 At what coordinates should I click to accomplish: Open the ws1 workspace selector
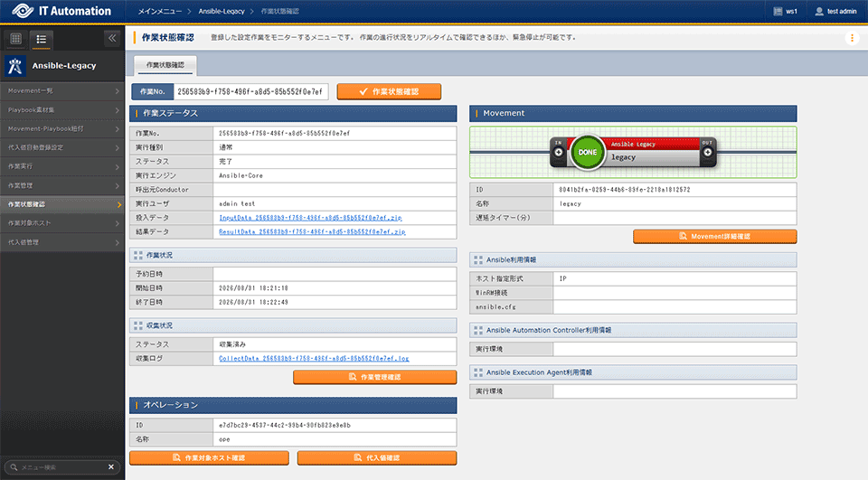pos(786,11)
